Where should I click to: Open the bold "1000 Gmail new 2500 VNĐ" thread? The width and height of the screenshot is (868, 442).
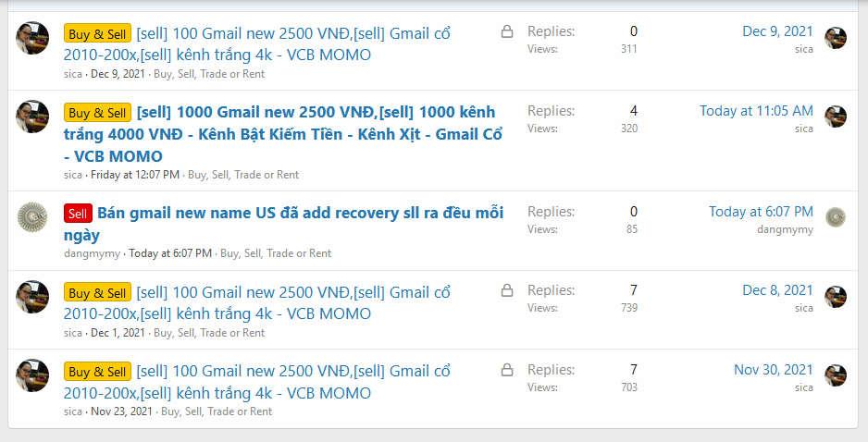(x=316, y=112)
